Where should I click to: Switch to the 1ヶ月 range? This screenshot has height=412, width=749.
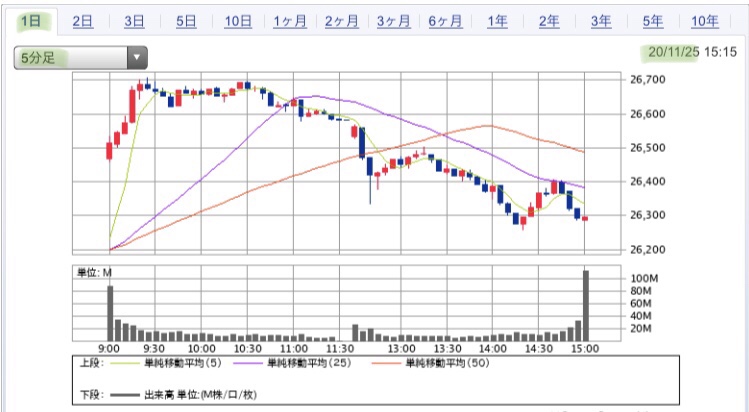(290, 21)
